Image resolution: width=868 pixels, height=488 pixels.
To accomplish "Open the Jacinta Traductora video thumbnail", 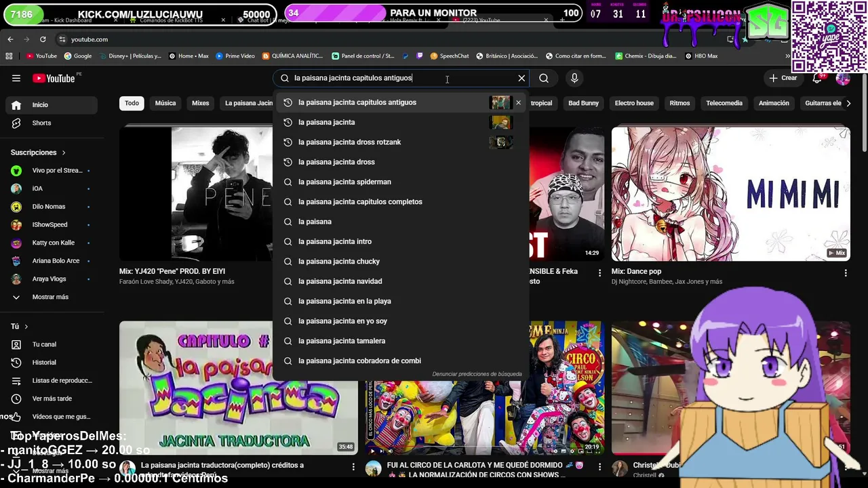I will pyautogui.click(x=239, y=387).
